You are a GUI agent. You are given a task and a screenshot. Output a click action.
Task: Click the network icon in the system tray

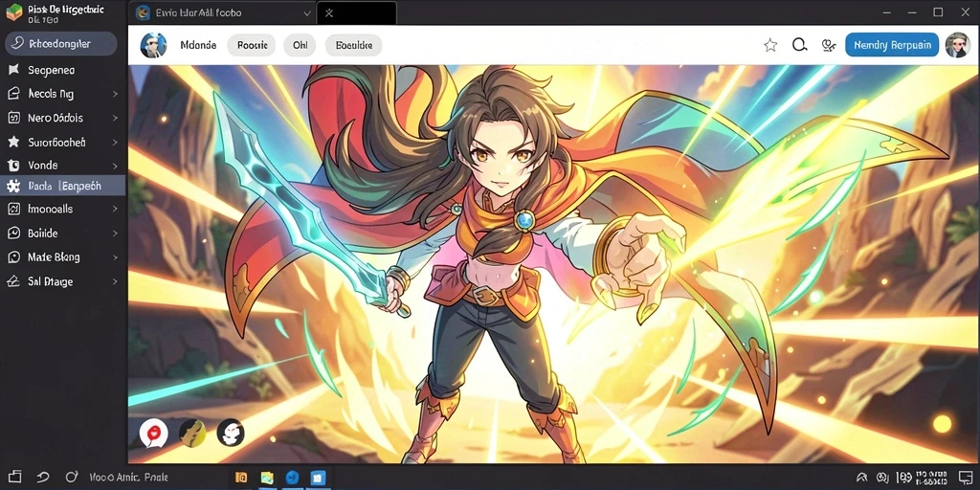point(861,479)
